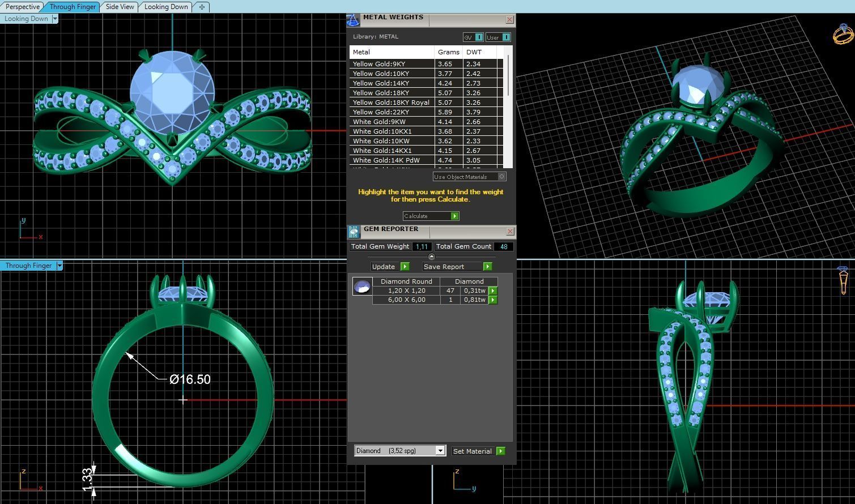Screen dimensions: 855x504
Task: Switch to the Side View tab
Action: pyautogui.click(x=120, y=7)
